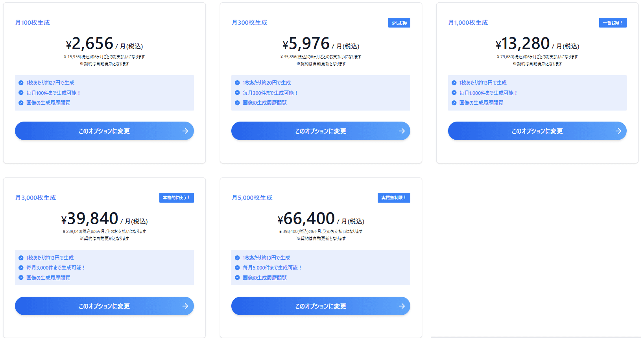Click the 月3,000枚生成 plan title
Image resolution: width=644 pixels, height=338 pixels.
pyautogui.click(x=35, y=198)
